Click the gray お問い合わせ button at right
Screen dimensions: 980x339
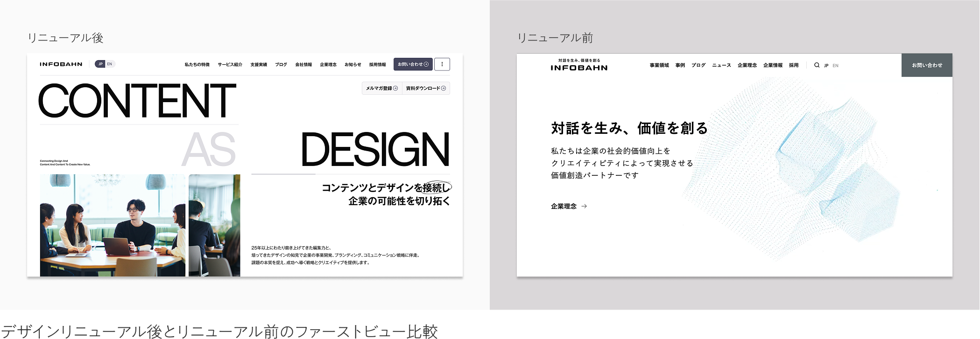927,65
